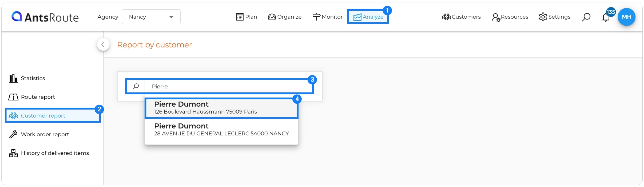Collapse the left sidebar with chevron
This screenshot has width=644, height=187.
[103, 45]
